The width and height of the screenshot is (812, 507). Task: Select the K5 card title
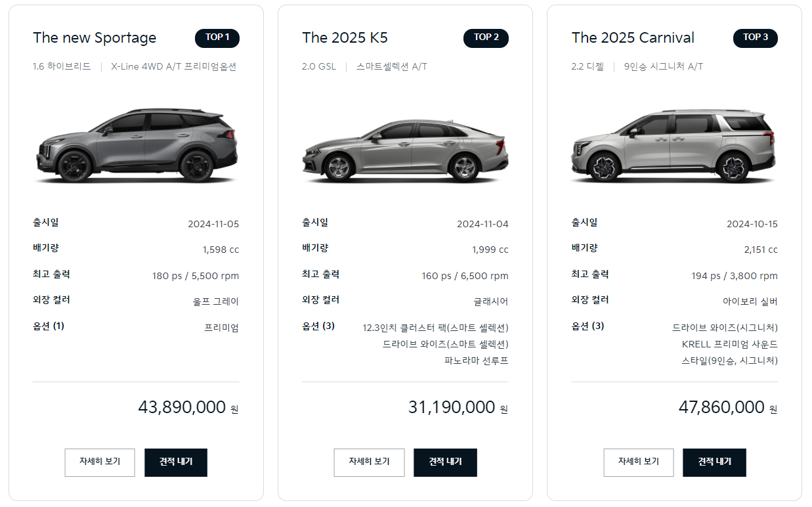coord(345,38)
